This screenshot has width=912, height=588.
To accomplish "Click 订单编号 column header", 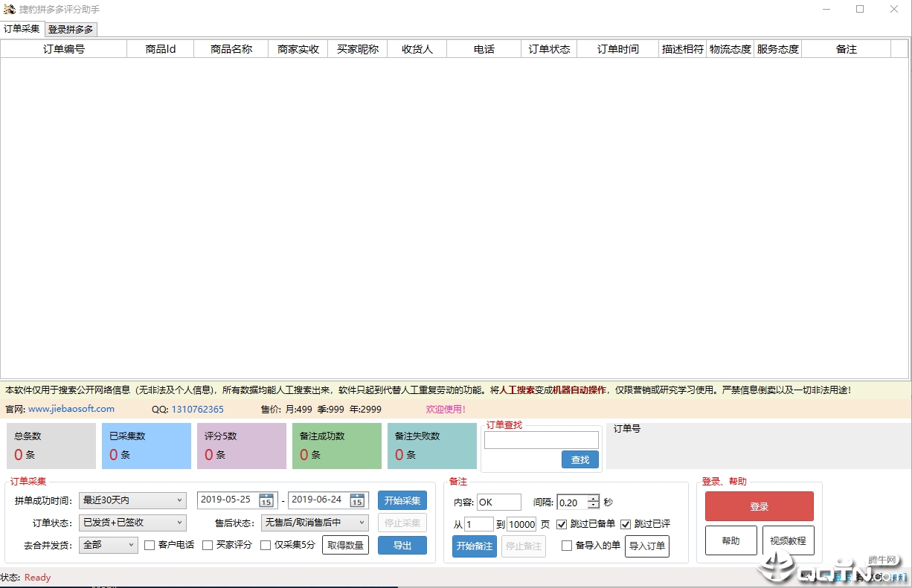I will pos(64,49).
